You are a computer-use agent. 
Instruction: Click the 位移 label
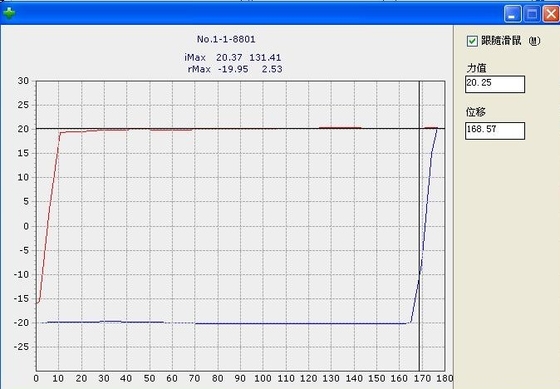click(476, 112)
